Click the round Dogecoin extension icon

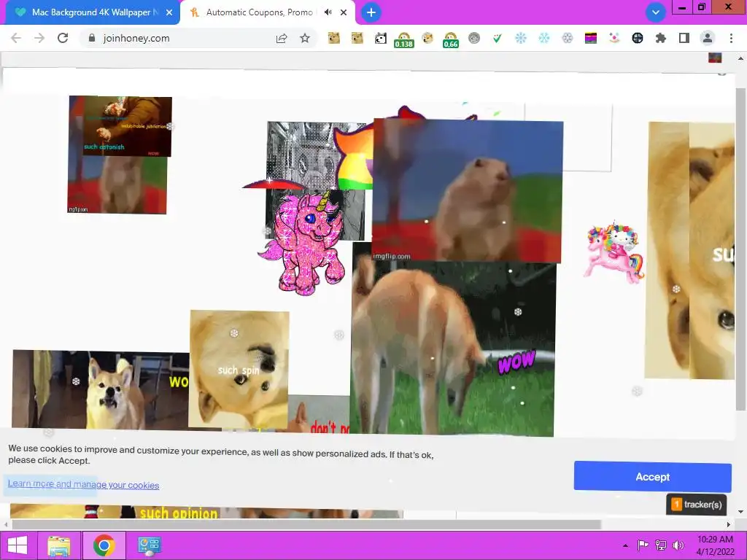[x=427, y=38]
